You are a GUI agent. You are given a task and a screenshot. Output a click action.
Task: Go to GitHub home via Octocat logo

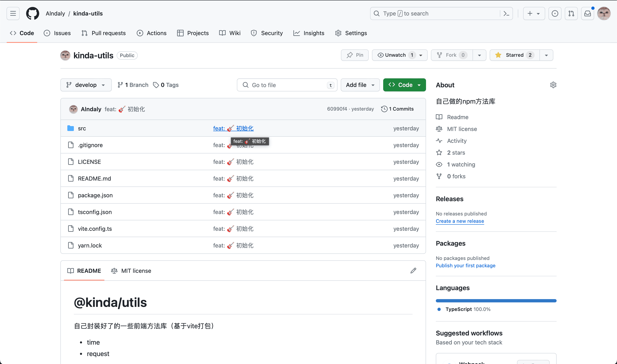32,13
